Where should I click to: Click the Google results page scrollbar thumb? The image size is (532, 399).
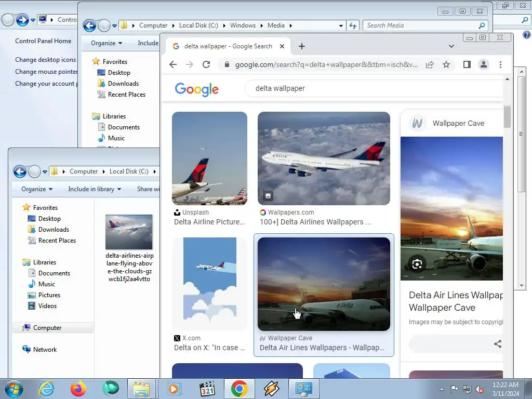pyautogui.click(x=507, y=116)
